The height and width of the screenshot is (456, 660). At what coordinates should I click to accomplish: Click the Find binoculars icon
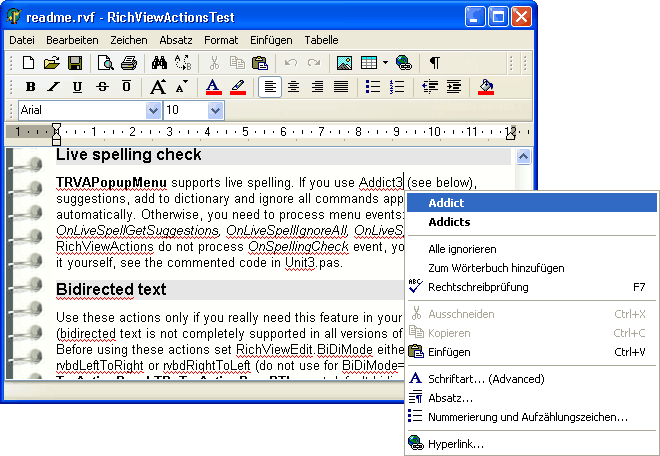coord(159,63)
